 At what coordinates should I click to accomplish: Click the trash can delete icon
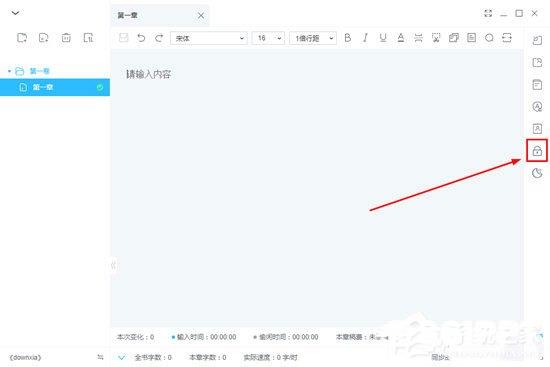point(66,38)
